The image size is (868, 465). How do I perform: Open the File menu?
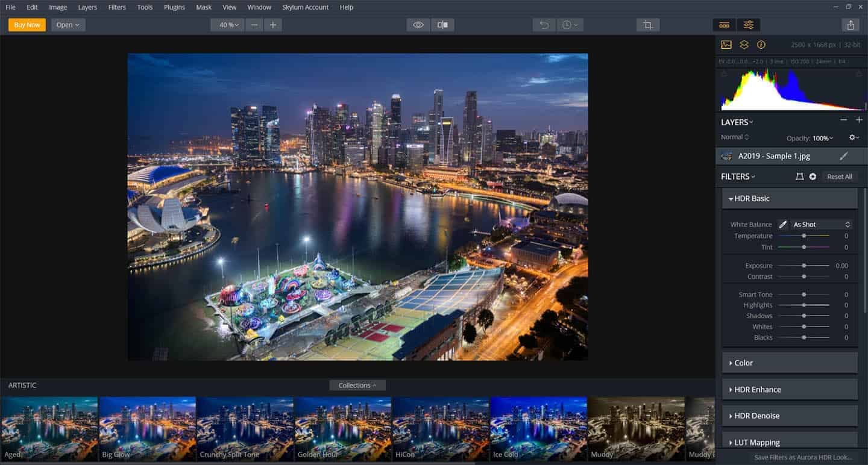10,7
